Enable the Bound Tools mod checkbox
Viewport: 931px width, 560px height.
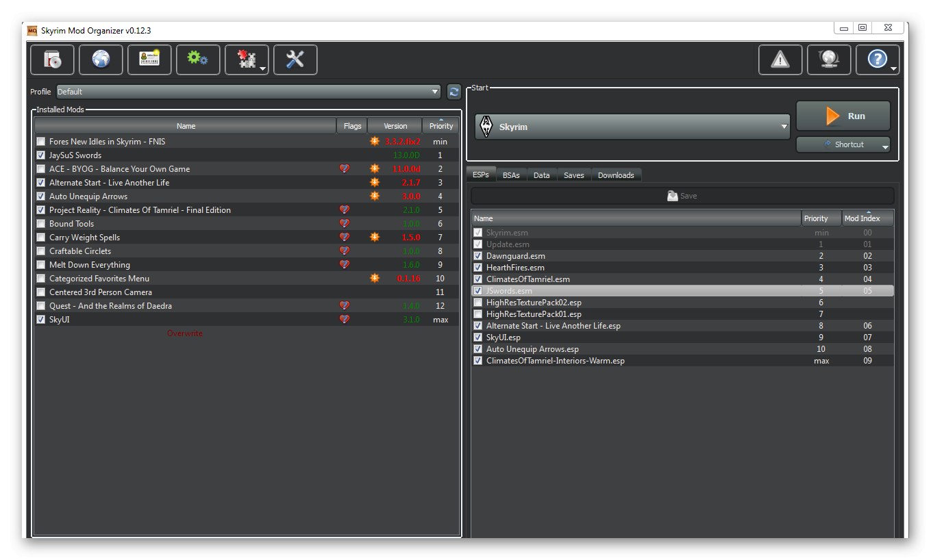[x=41, y=224]
